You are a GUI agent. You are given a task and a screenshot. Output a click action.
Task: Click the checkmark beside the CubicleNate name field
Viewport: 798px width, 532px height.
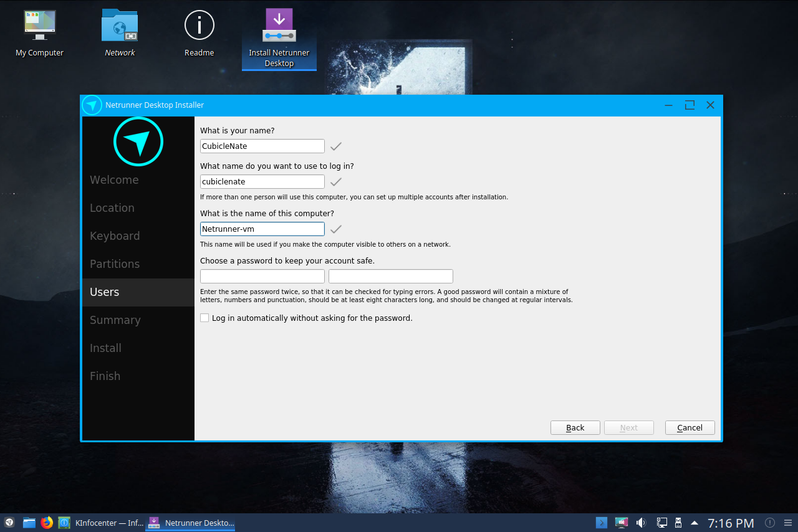click(336, 146)
